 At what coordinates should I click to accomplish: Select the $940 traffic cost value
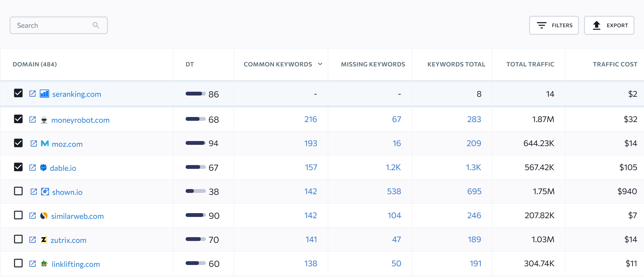coord(627,191)
